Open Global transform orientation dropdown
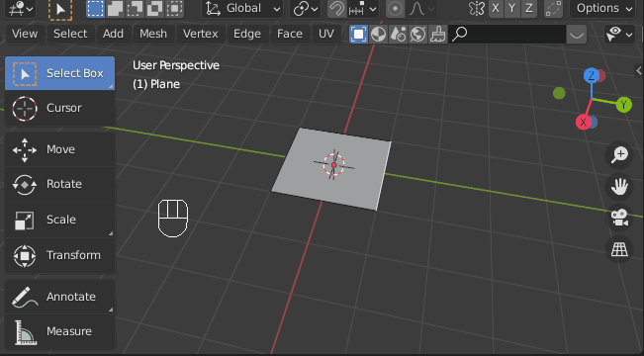The height and width of the screenshot is (356, 644). click(x=242, y=8)
